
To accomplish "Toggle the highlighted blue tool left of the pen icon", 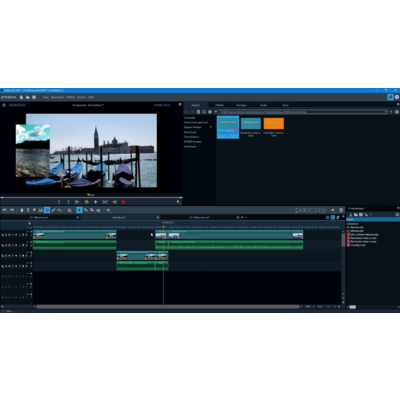I will pyautogui.click(x=47, y=210).
